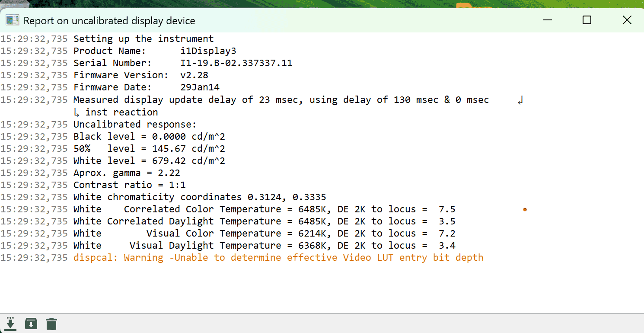Screen dimensions: 644x333
Task: Click the 'Report on uncalibrated display device' title
Action: pos(109,21)
